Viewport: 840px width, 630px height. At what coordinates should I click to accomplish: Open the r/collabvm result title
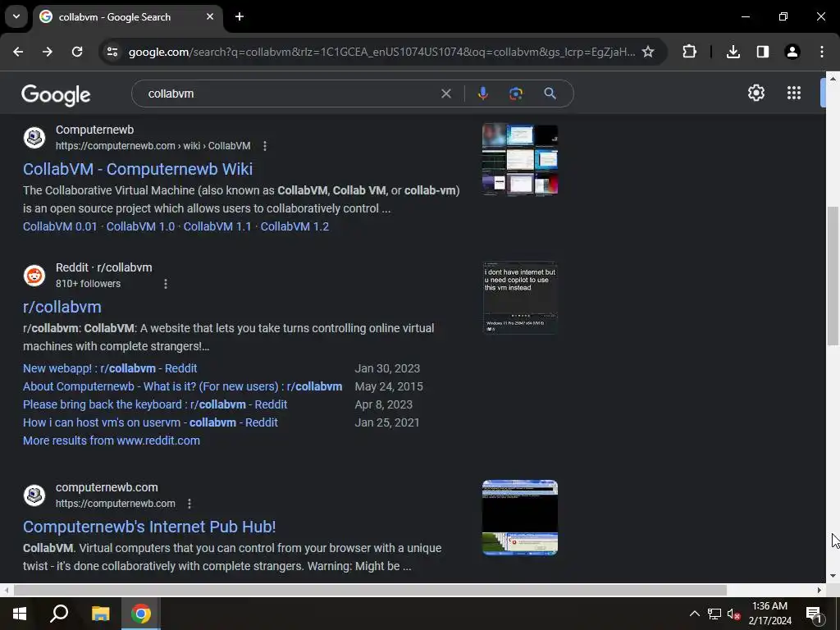click(x=62, y=307)
